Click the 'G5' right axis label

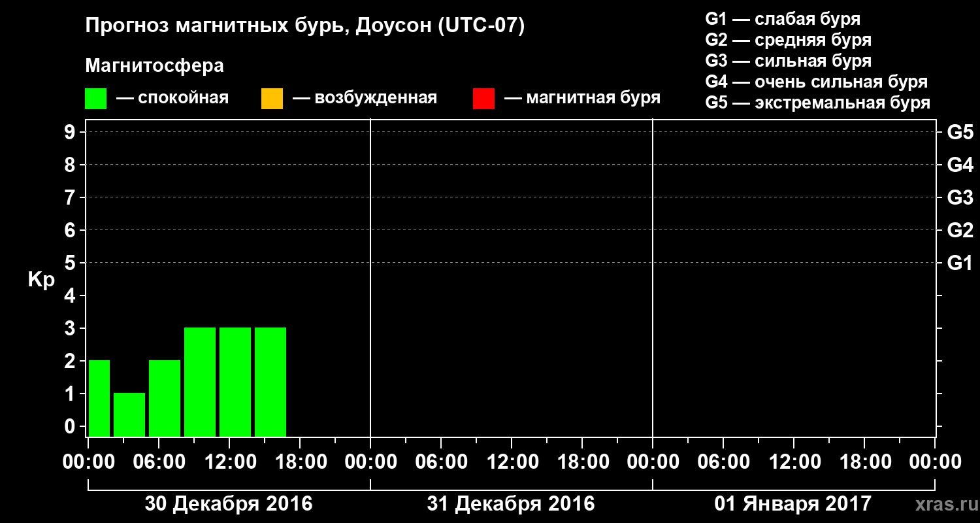pos(960,133)
